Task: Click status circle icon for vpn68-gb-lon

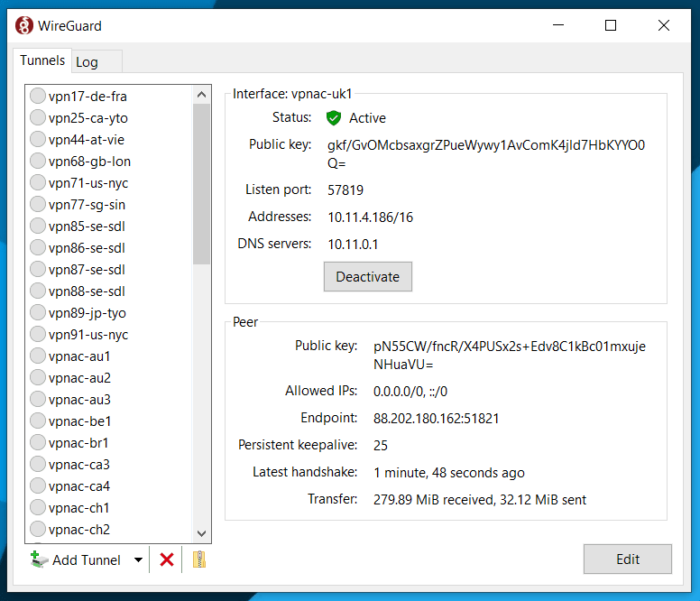Action: click(38, 161)
